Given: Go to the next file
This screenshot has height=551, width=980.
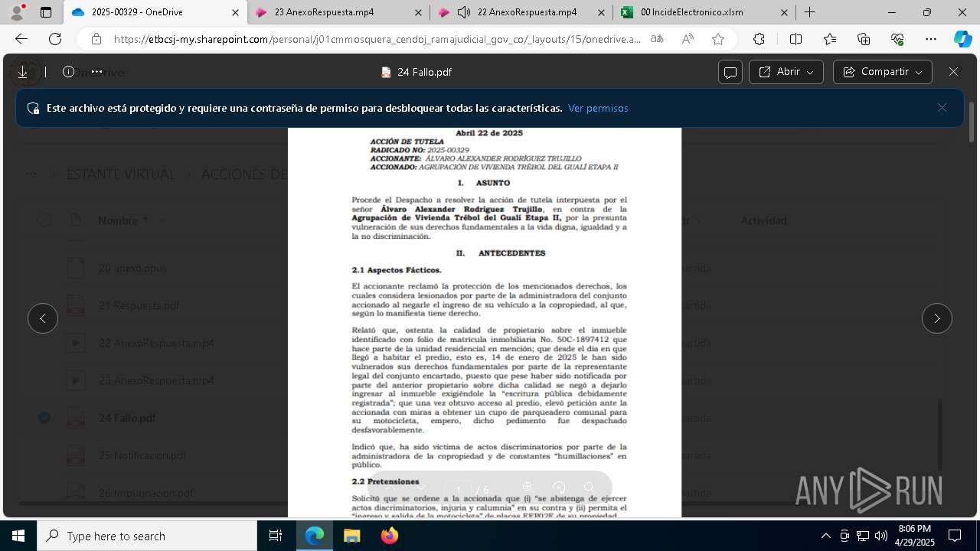Looking at the screenshot, I should click(x=937, y=318).
